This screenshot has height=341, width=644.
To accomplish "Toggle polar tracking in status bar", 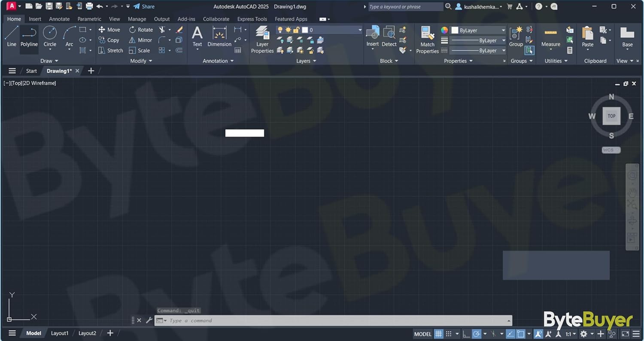I will click(x=477, y=334).
